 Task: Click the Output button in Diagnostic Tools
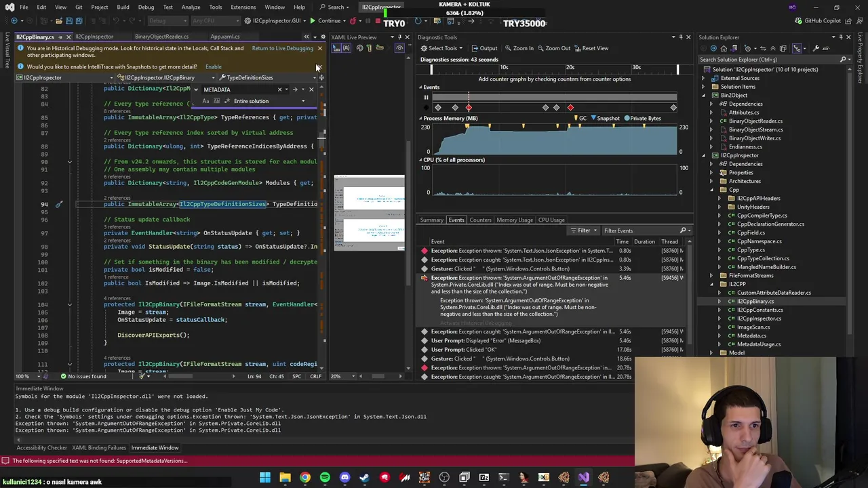484,48
